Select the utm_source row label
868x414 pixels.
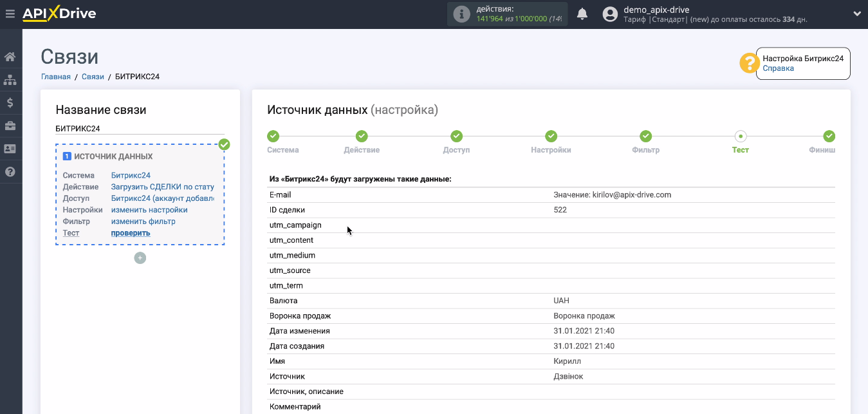290,270
